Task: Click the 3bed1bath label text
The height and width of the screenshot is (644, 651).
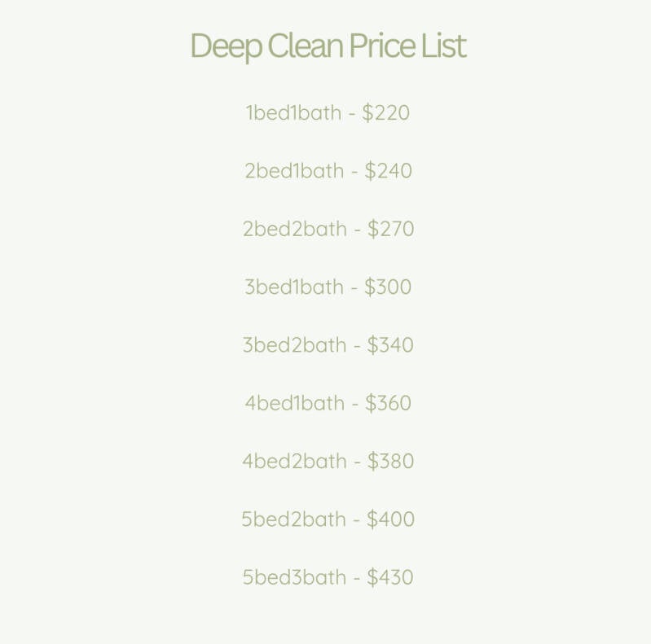Action: click(x=294, y=287)
